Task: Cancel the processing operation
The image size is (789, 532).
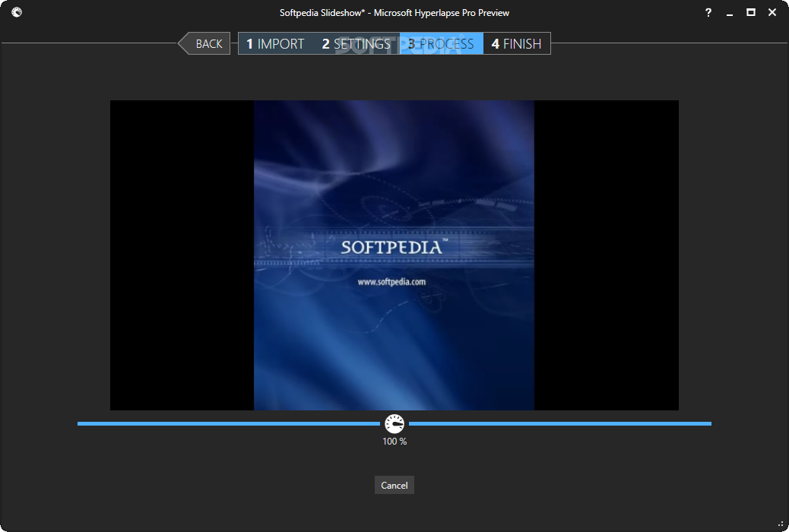Action: tap(394, 485)
